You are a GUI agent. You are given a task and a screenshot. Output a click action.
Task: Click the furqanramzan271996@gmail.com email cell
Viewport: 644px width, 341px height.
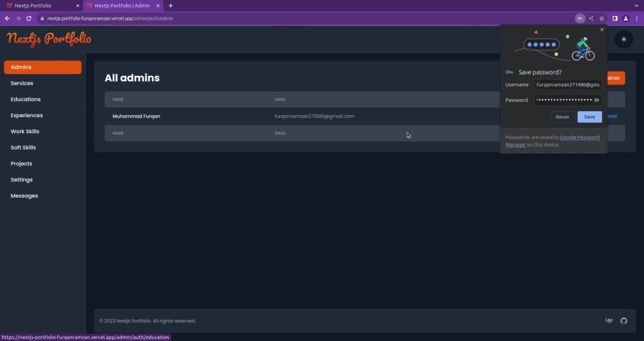pyautogui.click(x=314, y=116)
